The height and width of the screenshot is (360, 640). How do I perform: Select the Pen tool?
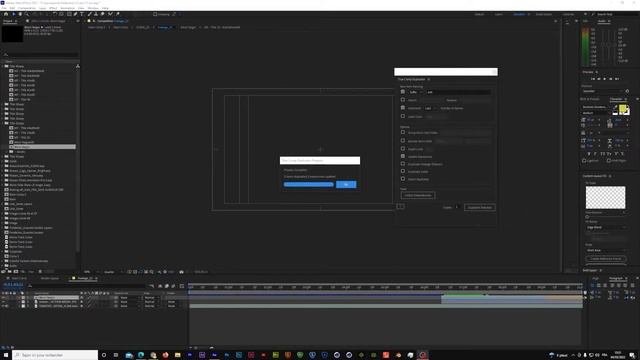coord(76,14)
